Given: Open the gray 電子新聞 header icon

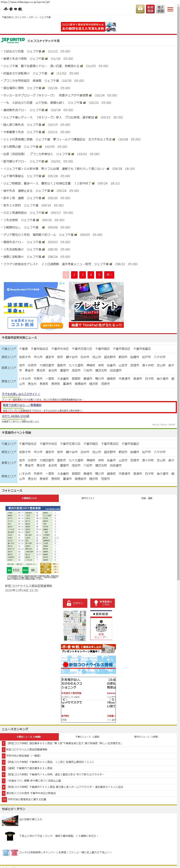Looking at the screenshot, I should 160,9.
